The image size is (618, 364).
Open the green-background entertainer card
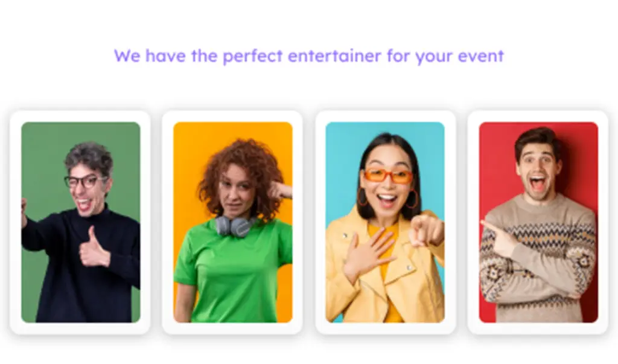tap(80, 222)
